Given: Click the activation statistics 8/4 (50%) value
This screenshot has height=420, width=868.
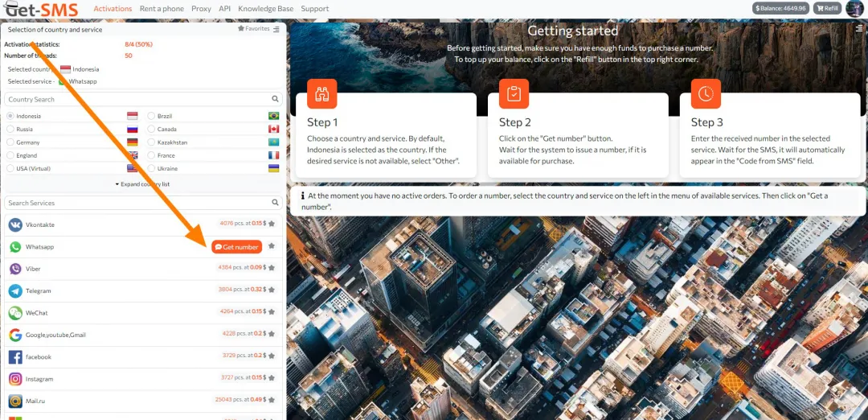Looking at the screenshot, I should pos(139,44).
